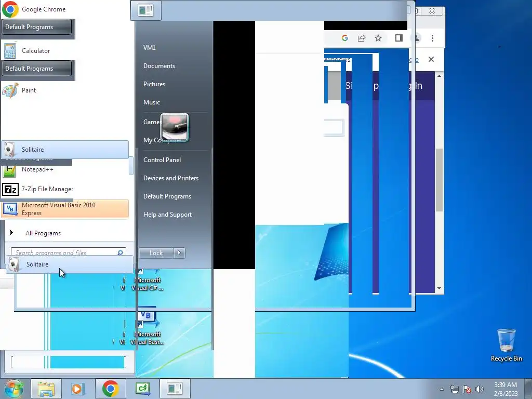The image size is (532, 399).
Task: Click the Windows Start orb
Action: point(14,389)
